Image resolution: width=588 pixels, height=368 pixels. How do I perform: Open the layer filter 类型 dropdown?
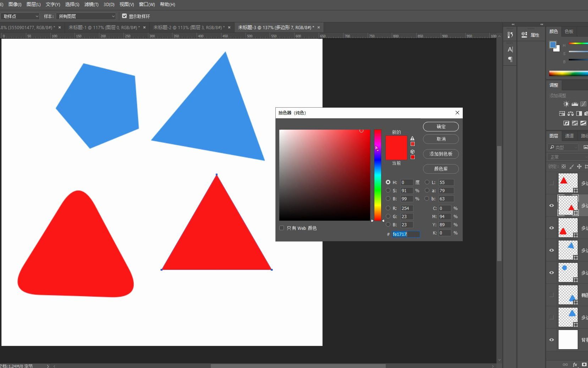pyautogui.click(x=563, y=147)
